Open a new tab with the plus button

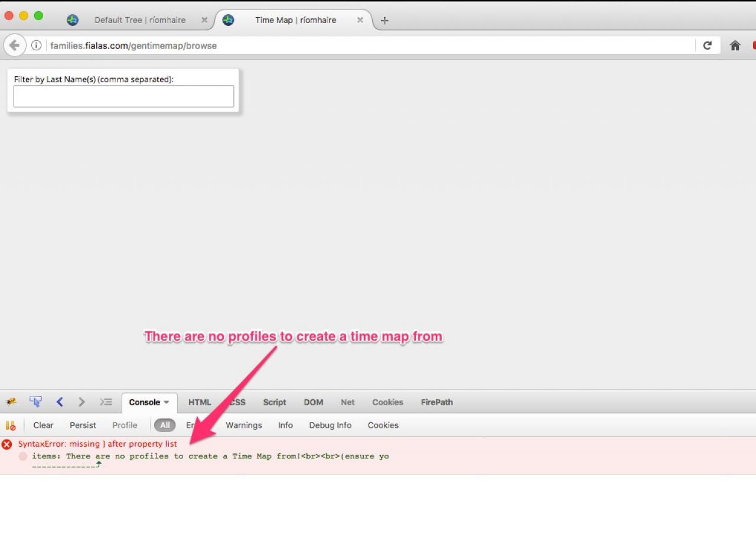(x=384, y=21)
